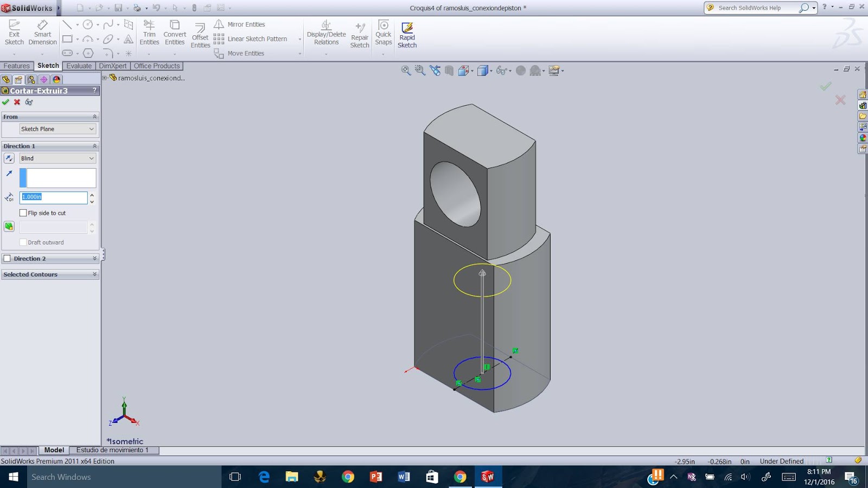Image resolution: width=868 pixels, height=488 pixels.
Task: Enable the Direction 2 checkbox
Action: pyautogui.click(x=7, y=259)
